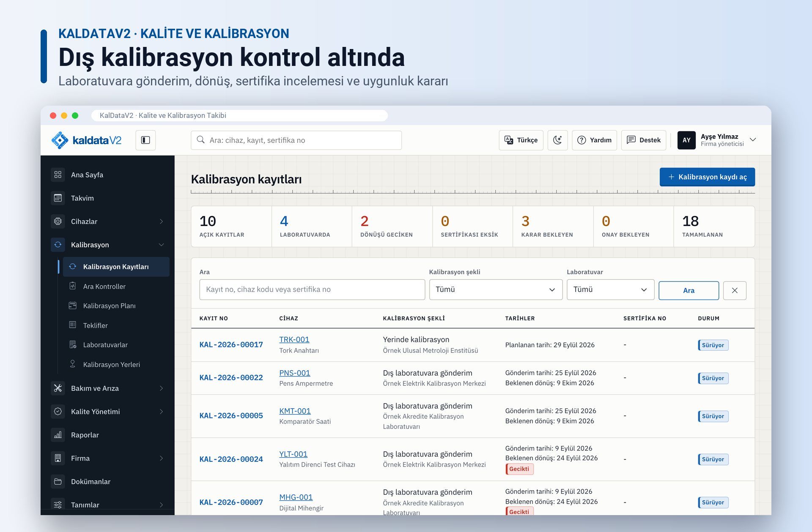
Task: Click the Raporlar chart icon
Action: coord(58,435)
